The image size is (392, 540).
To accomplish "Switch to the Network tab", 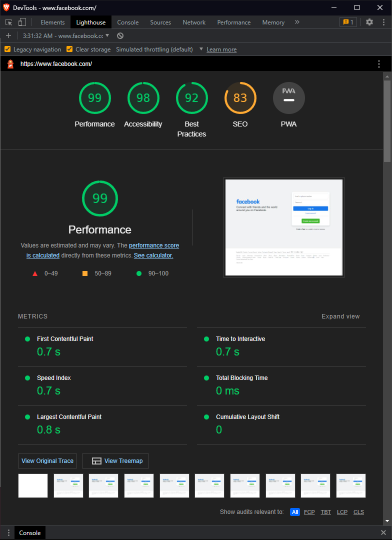I will pos(194,22).
